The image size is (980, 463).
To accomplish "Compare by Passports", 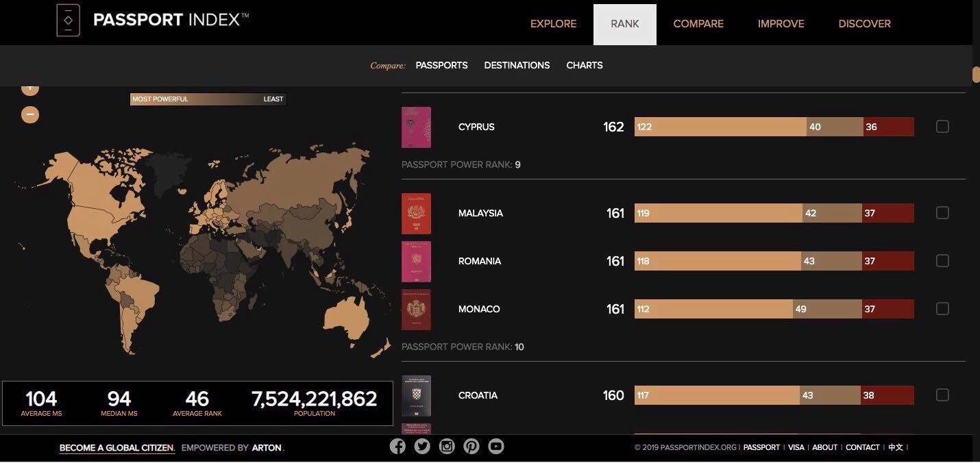I will coord(441,66).
